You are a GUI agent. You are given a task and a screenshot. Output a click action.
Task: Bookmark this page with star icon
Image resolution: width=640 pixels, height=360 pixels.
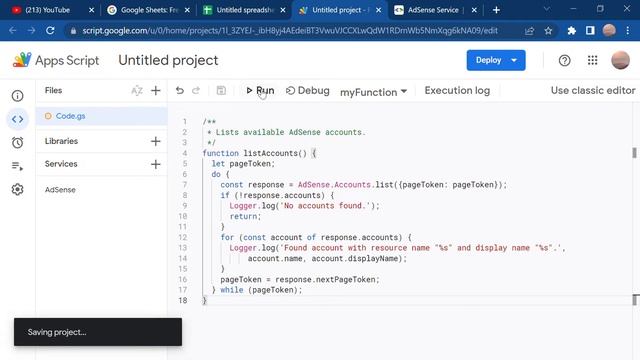click(548, 31)
